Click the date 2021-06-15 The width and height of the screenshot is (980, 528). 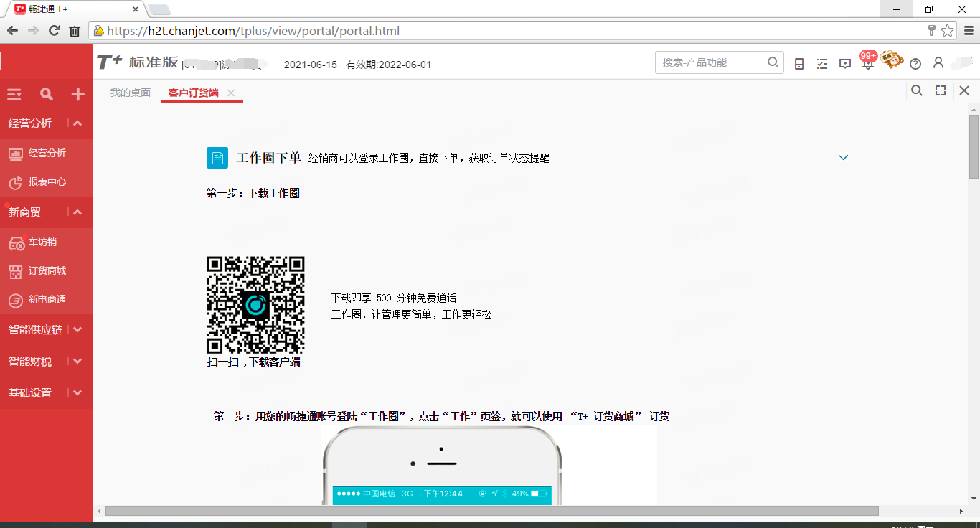(311, 65)
